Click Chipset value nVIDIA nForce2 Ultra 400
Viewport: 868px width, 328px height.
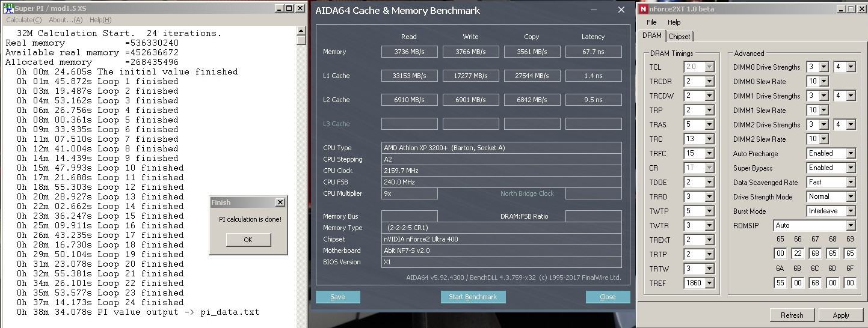point(502,239)
